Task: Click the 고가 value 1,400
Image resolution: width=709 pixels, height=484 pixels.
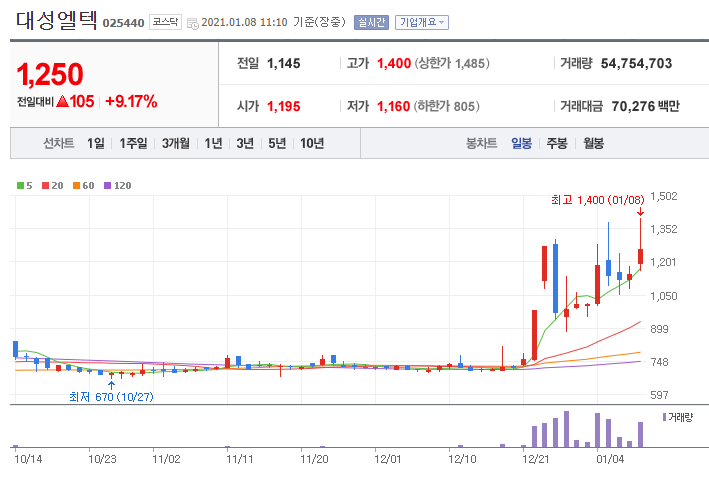Action: tap(394, 63)
